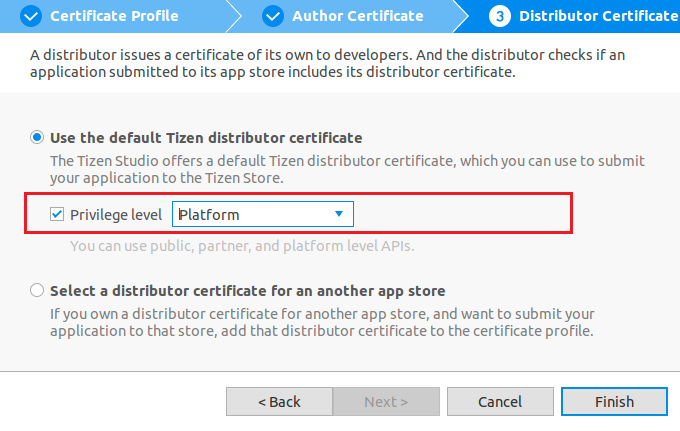Click Finish to complete the certificate profile
680x431 pixels.
(x=614, y=401)
